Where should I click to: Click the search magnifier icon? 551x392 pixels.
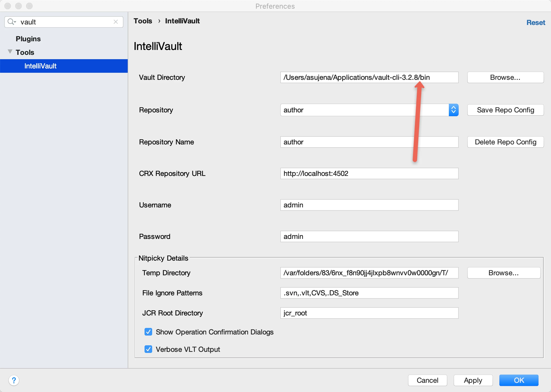11,22
